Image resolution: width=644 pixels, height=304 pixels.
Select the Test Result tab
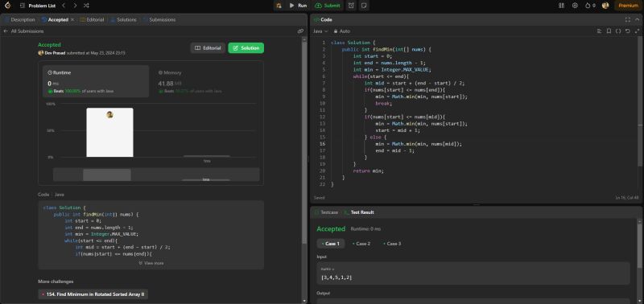click(359, 212)
